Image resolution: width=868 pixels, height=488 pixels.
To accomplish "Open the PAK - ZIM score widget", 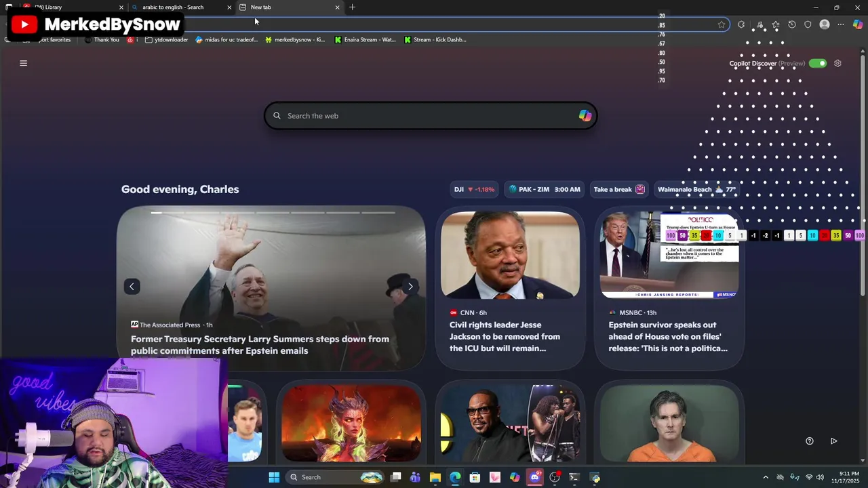I will click(x=545, y=189).
